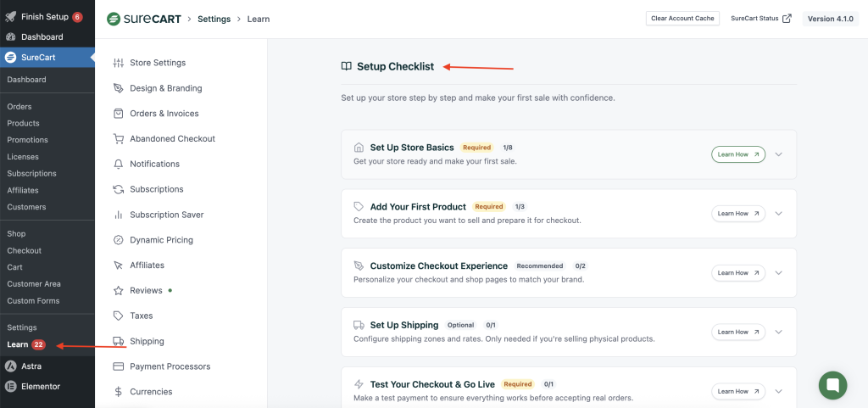Click Learn How for Add Your First Product
Image resolution: width=868 pixels, height=408 pixels.
pos(738,214)
